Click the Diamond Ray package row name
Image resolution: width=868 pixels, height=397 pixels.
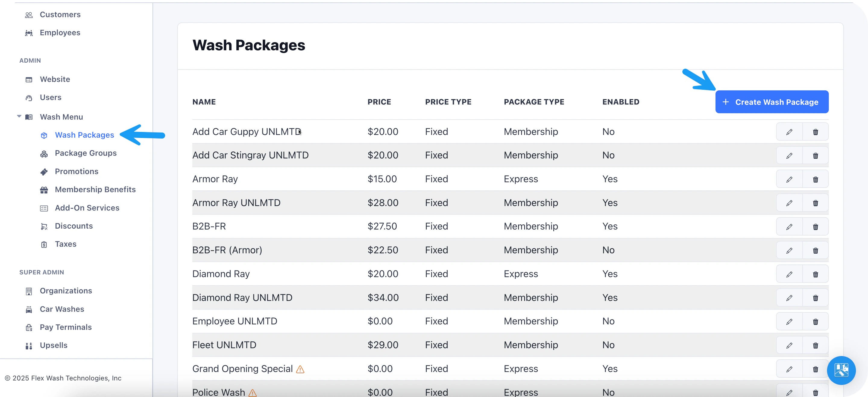pos(221,274)
